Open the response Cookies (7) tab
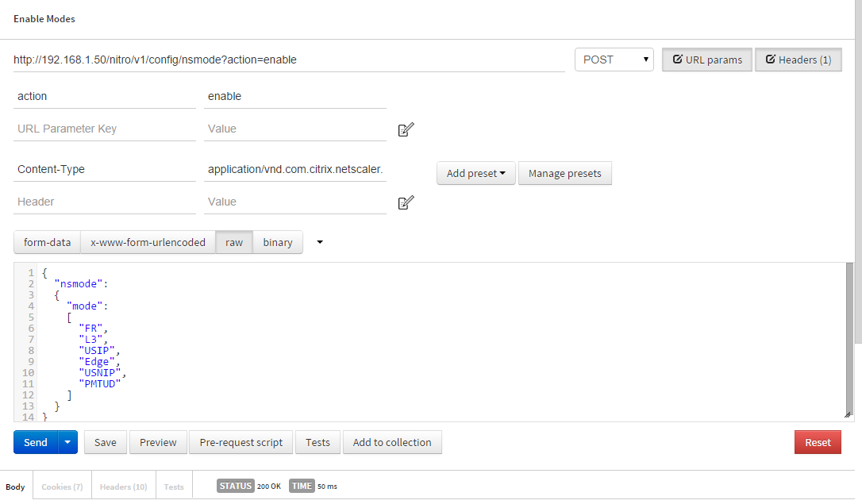This screenshot has width=862, height=504. click(62, 487)
